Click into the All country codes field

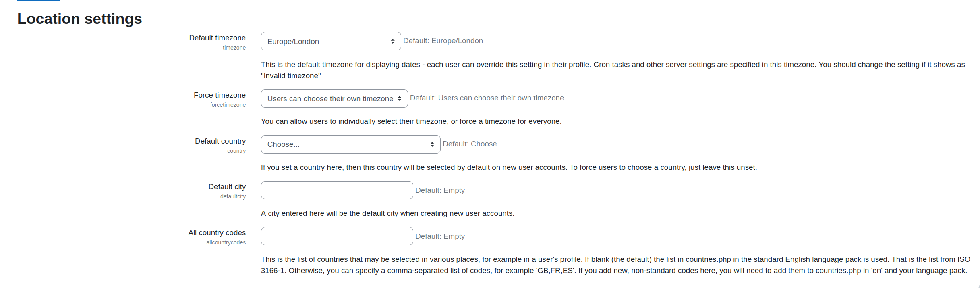click(x=337, y=236)
